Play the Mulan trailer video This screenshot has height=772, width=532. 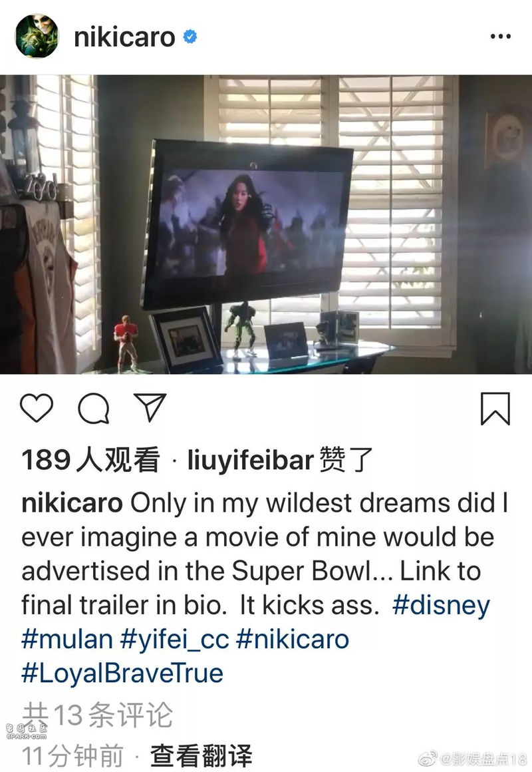[266, 224]
